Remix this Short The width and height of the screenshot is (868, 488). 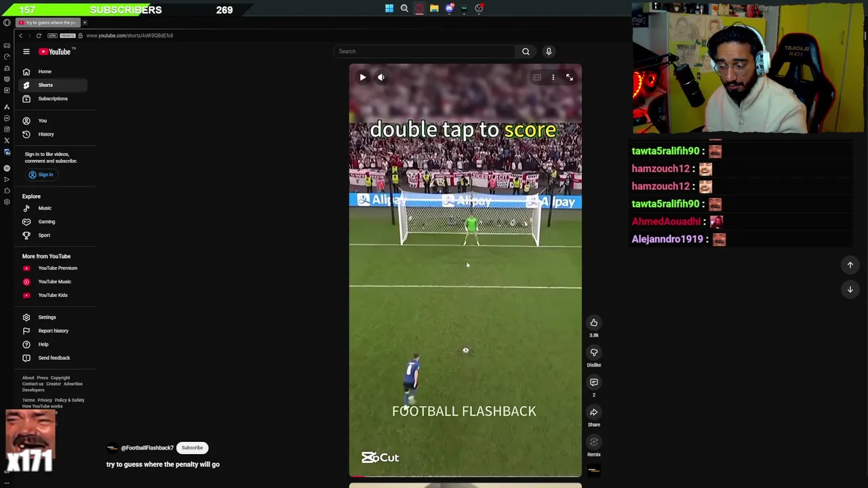pyautogui.click(x=594, y=442)
